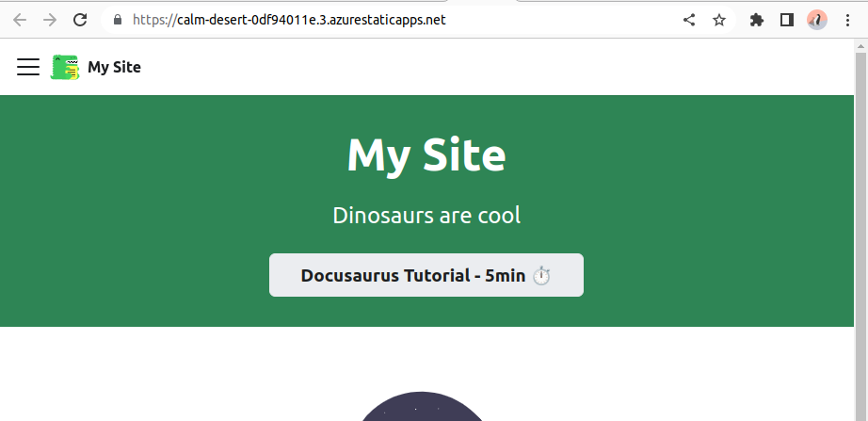This screenshot has height=421, width=868.
Task: Click the Dinosaurs are cool tagline
Action: pos(426,216)
